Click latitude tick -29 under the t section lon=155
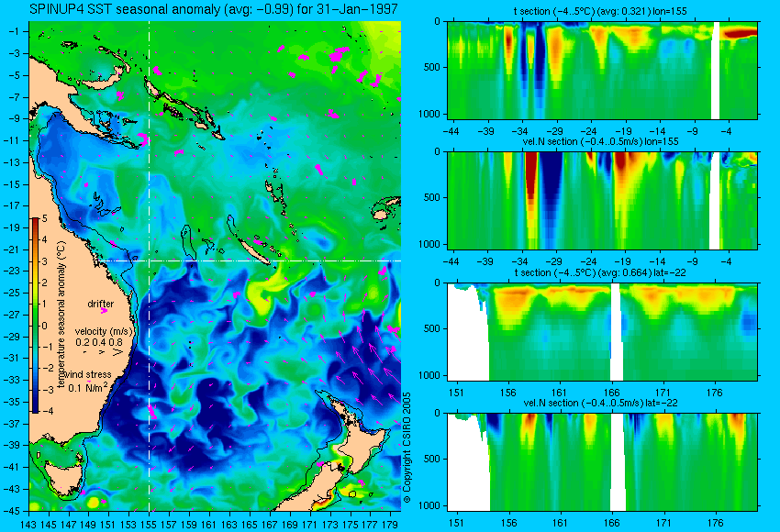Viewport: 780px width, 532px height. point(554,131)
